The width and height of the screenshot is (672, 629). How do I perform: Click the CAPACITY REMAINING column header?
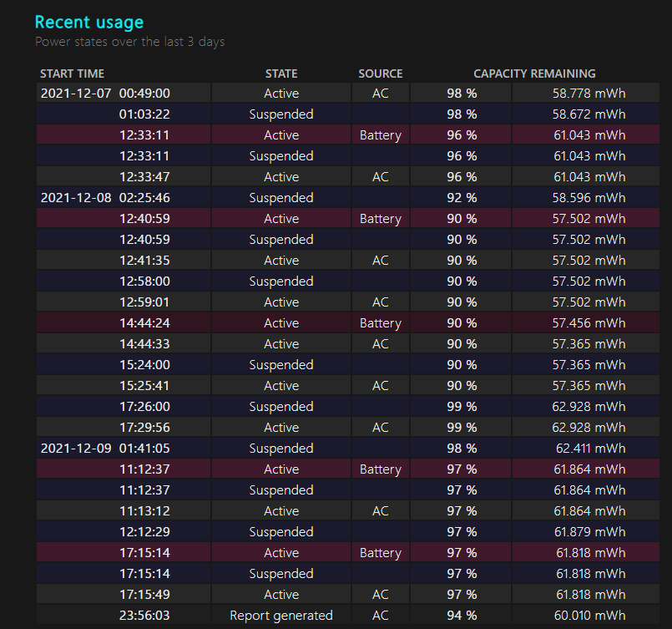pyautogui.click(x=534, y=74)
